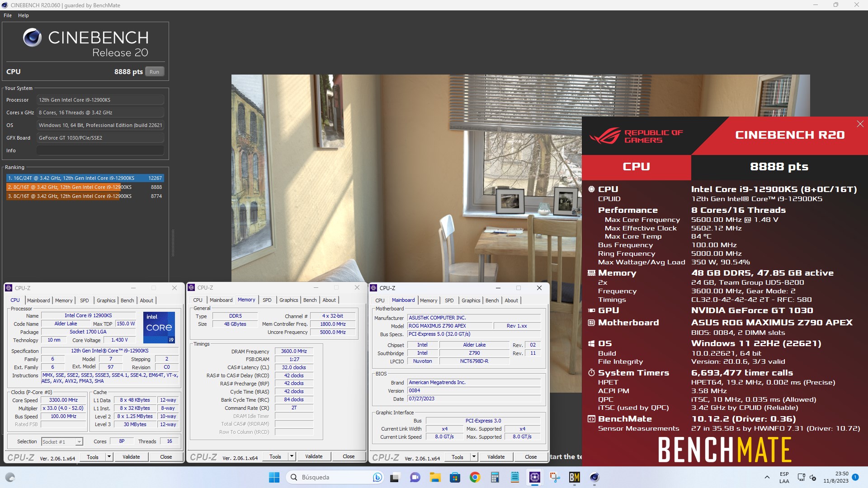Click the CAS# Latency value 32.0 clocks
The width and height of the screenshot is (868, 488).
pyautogui.click(x=294, y=367)
